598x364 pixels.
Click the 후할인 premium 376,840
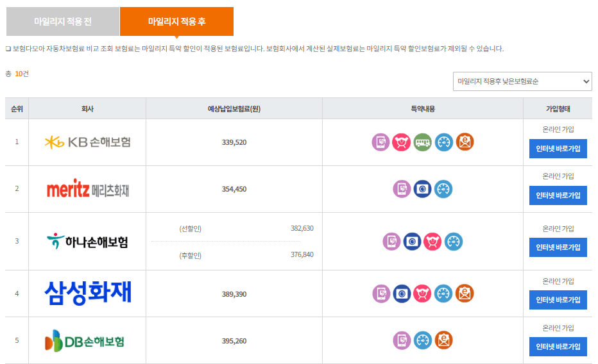click(x=302, y=254)
